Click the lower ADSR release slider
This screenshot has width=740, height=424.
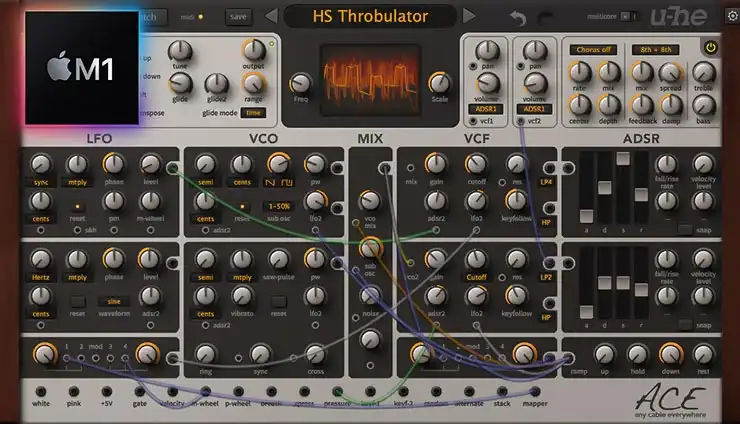pos(641,289)
